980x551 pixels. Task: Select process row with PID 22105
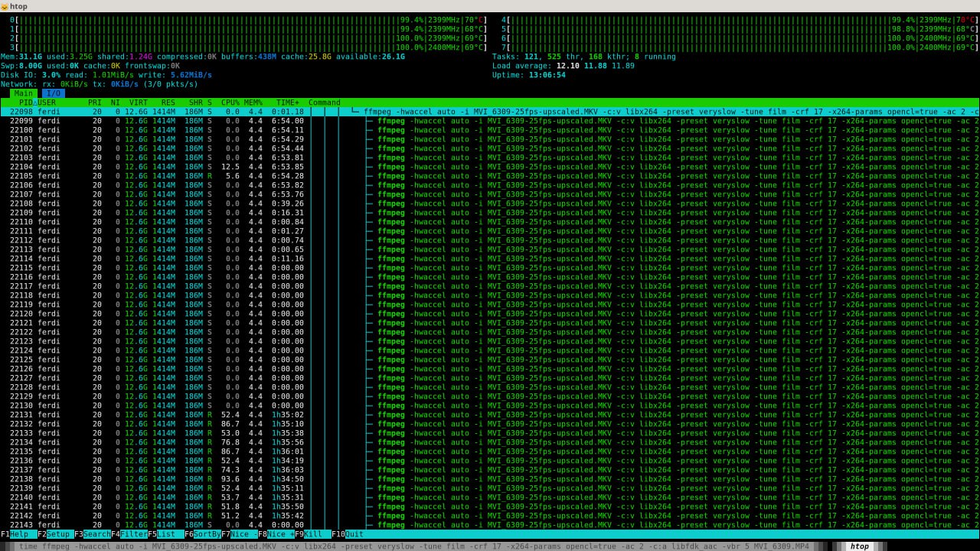490,176
